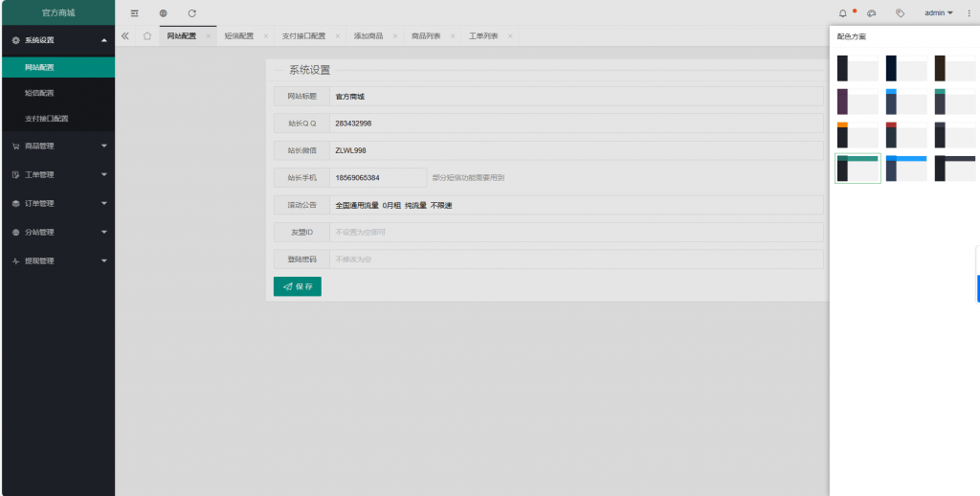Choose the dark gray header theme swatch
Image resolution: width=980 pixels, height=496 pixels.
point(955,169)
